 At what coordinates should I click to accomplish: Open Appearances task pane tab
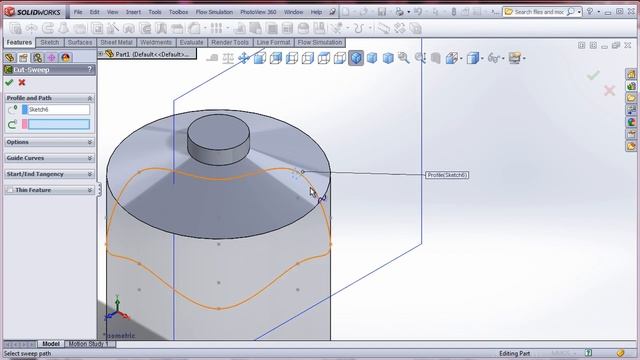631,122
